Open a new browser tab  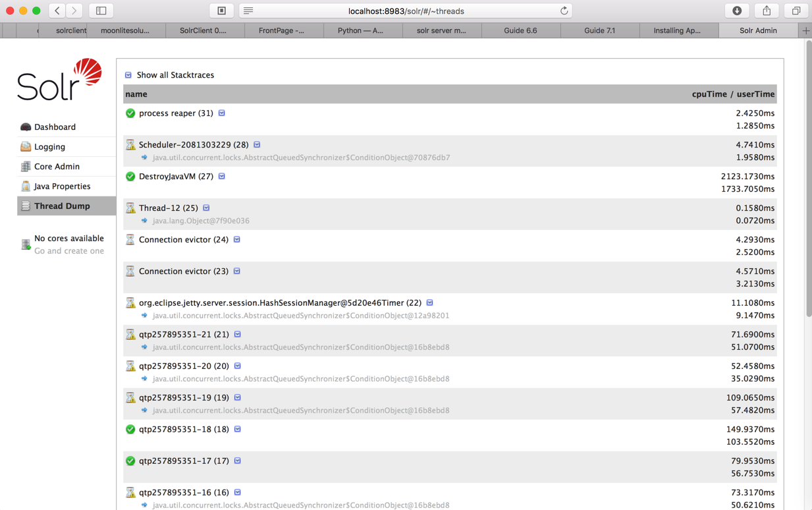[805, 30]
